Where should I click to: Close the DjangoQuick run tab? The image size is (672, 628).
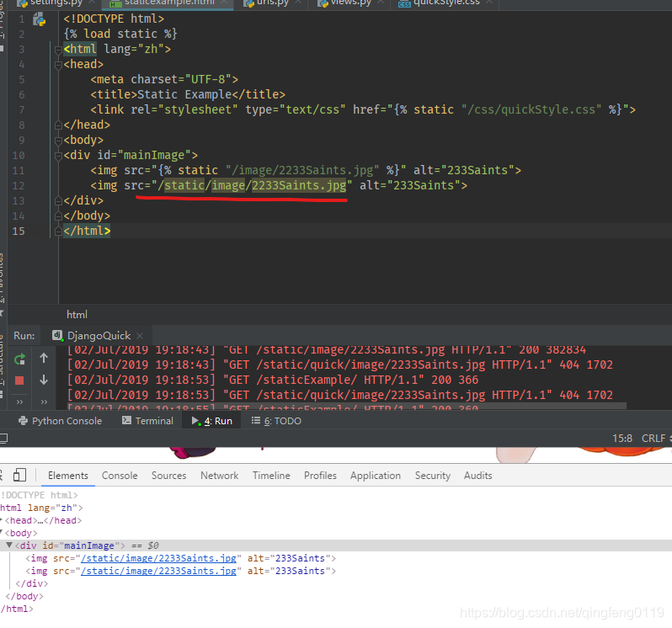click(x=140, y=336)
